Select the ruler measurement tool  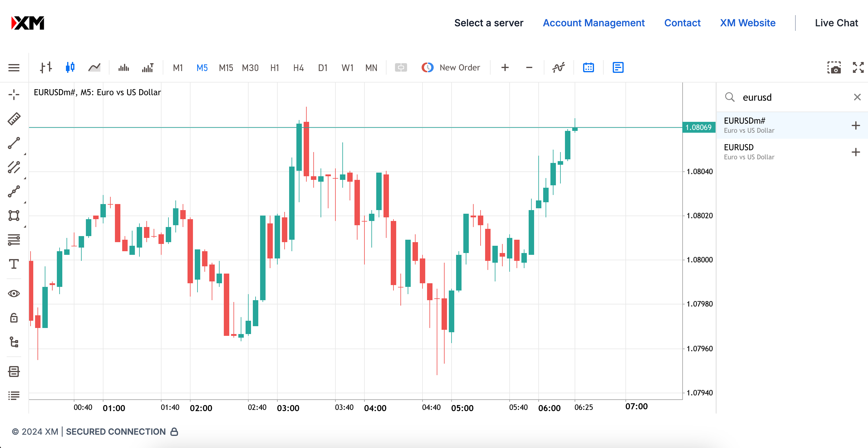pyautogui.click(x=14, y=118)
